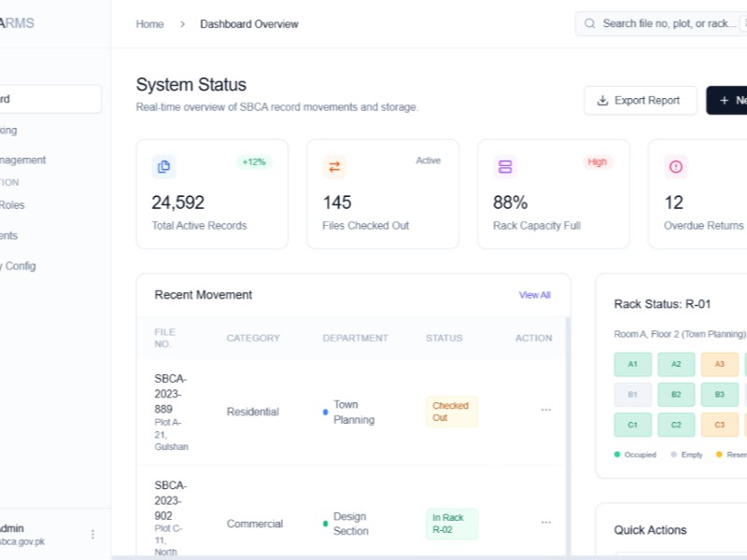Click the search magnifier icon
Screen dimensions: 747x560
click(x=590, y=23)
